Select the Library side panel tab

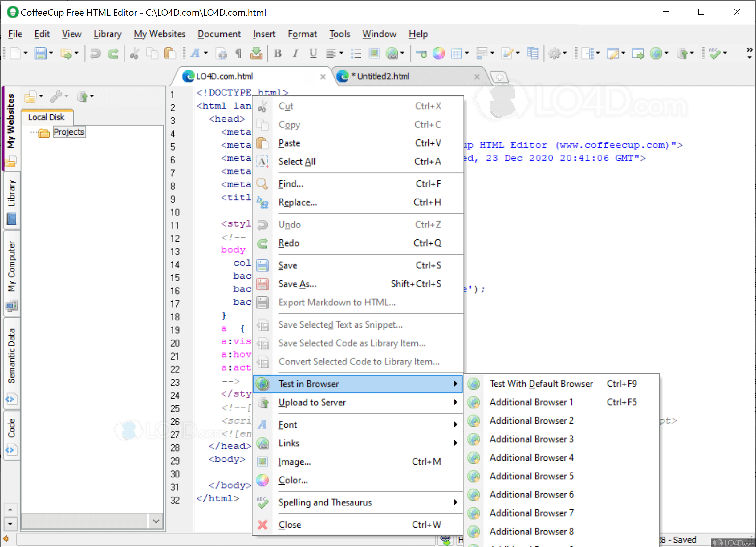click(11, 200)
